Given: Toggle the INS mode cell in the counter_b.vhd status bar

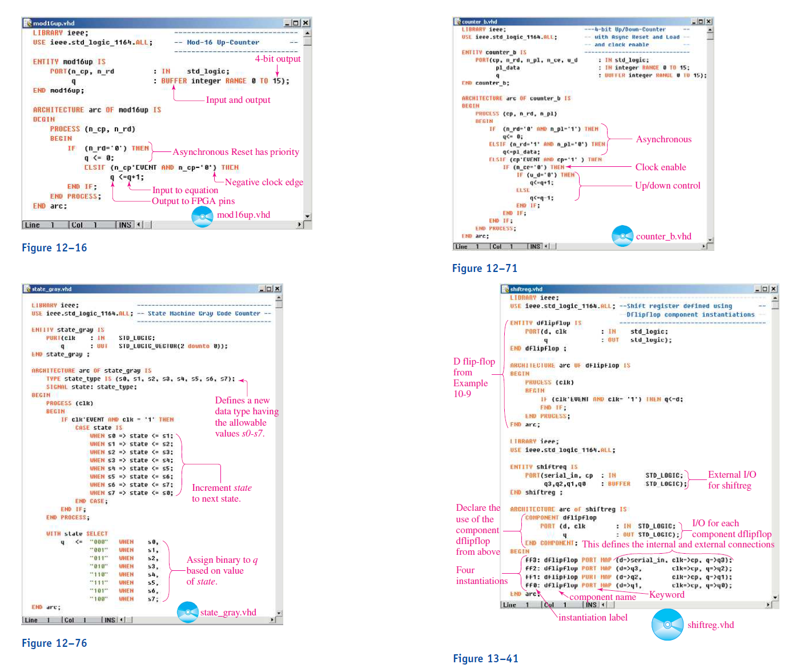Looking at the screenshot, I should coord(534,246).
